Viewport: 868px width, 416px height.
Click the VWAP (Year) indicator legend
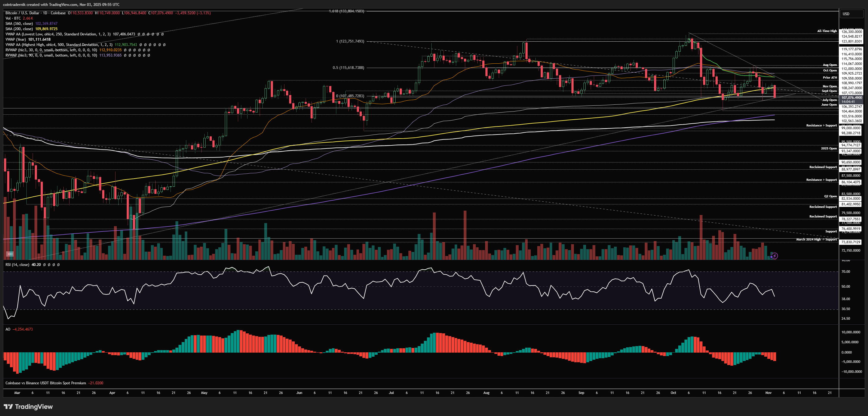(16, 39)
